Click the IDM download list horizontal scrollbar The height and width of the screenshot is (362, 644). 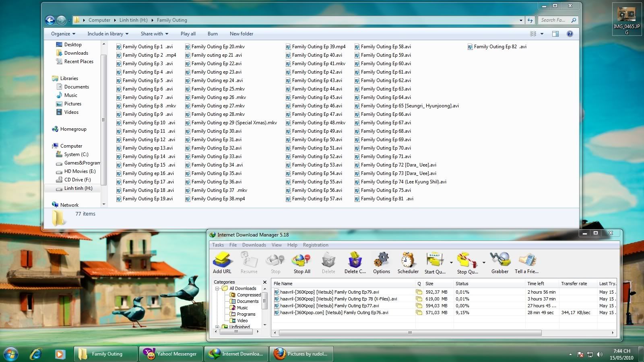(x=410, y=333)
